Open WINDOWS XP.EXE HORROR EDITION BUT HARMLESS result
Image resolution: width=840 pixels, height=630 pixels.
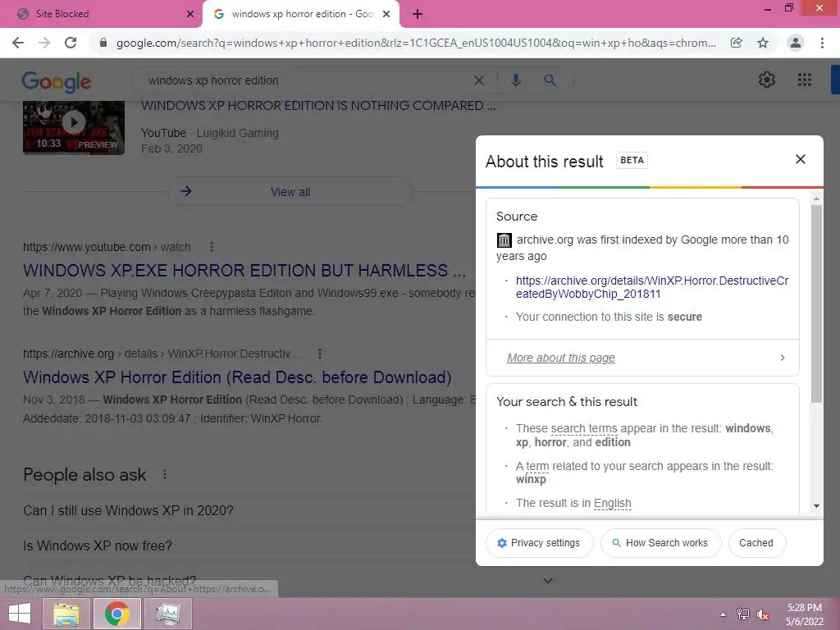click(x=244, y=271)
